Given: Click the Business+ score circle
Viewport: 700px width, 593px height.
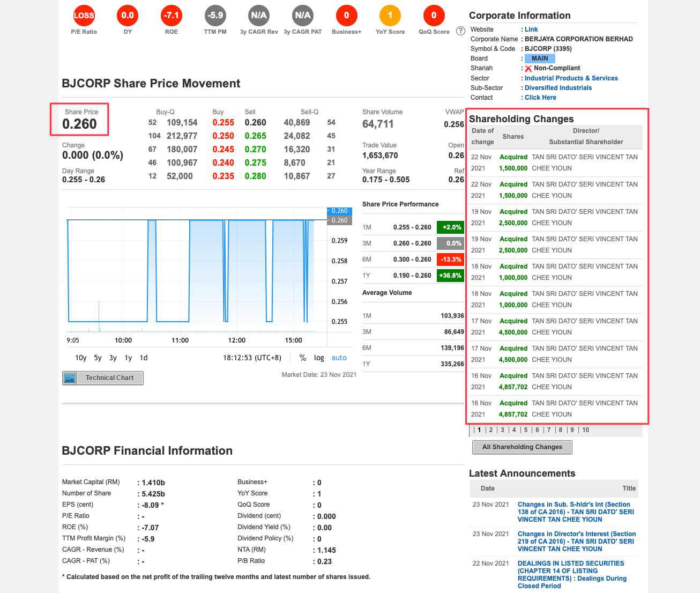Looking at the screenshot, I should tap(346, 16).
